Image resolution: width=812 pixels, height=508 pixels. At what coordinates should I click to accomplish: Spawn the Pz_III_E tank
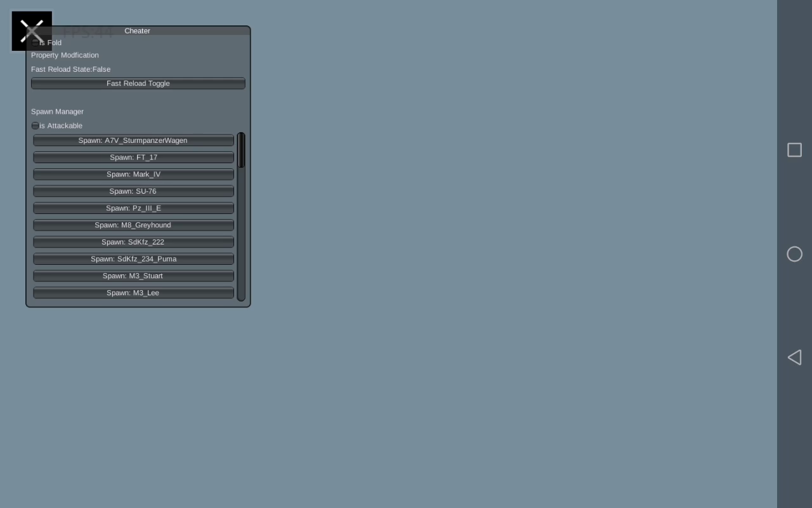[133, 208]
